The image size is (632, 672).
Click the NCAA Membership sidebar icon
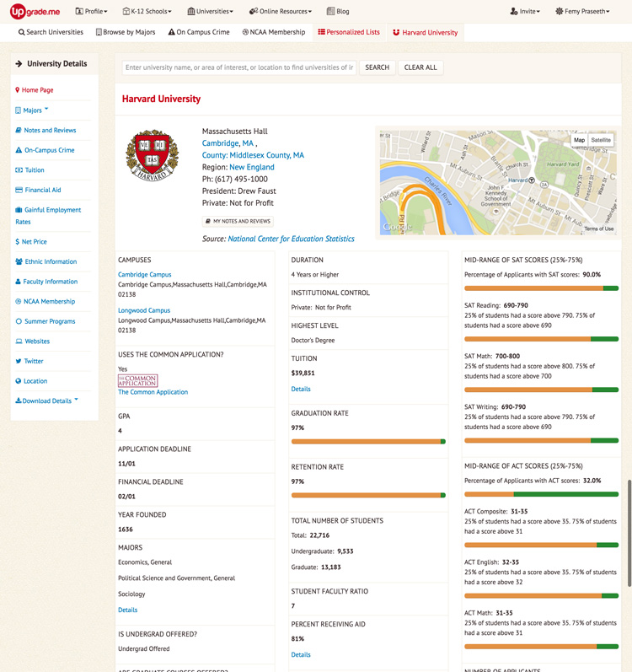click(x=19, y=301)
